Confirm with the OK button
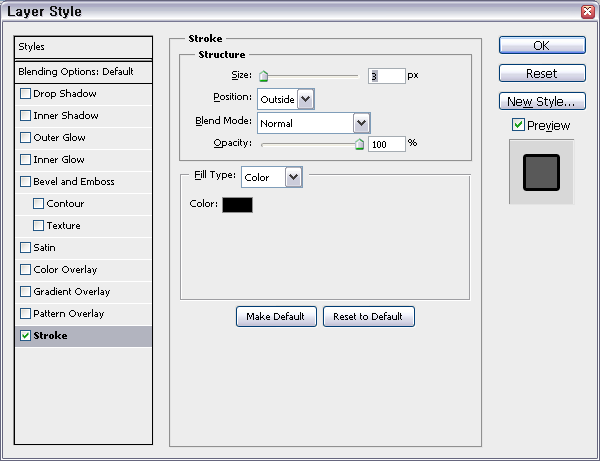 [x=542, y=46]
